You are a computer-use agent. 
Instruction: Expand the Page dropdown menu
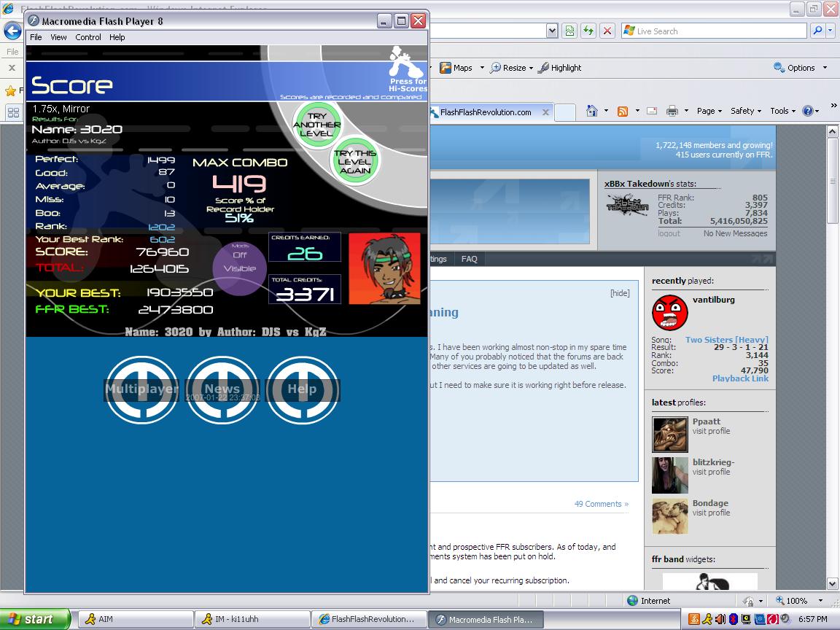[709, 111]
